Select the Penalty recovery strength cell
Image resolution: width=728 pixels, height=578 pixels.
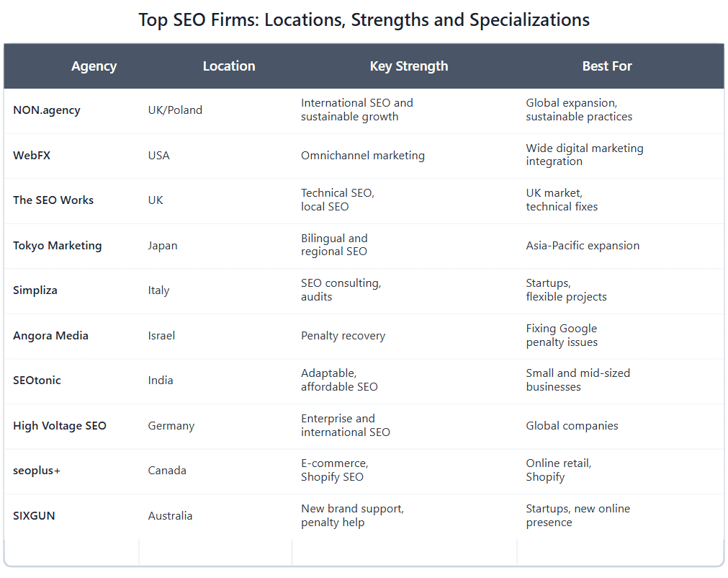click(343, 336)
